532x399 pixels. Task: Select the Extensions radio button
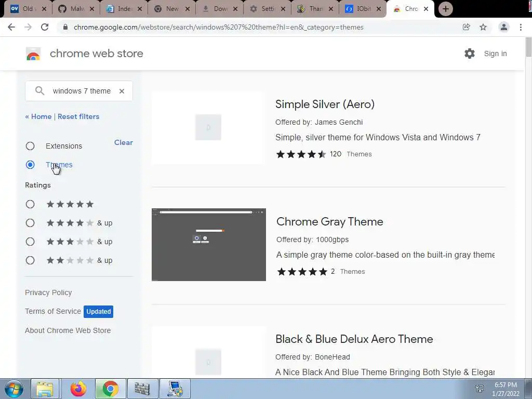pos(30,146)
